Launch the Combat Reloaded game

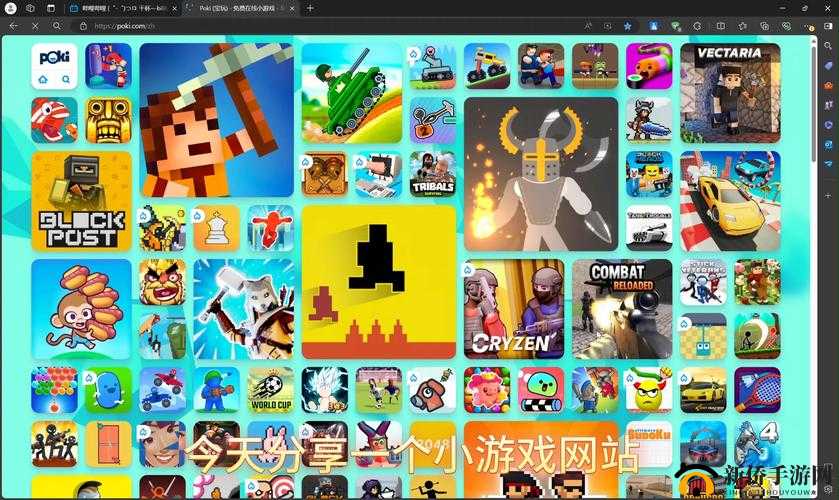pyautogui.click(x=622, y=309)
